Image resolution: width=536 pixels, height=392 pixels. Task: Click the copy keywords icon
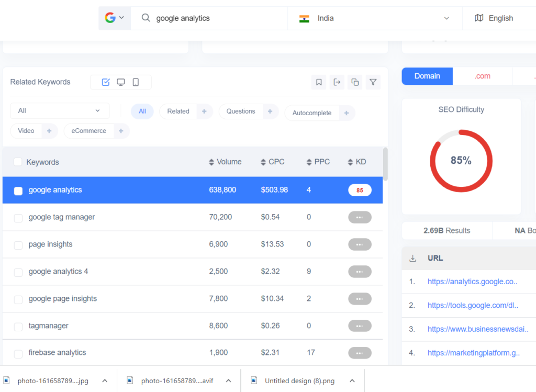click(355, 82)
